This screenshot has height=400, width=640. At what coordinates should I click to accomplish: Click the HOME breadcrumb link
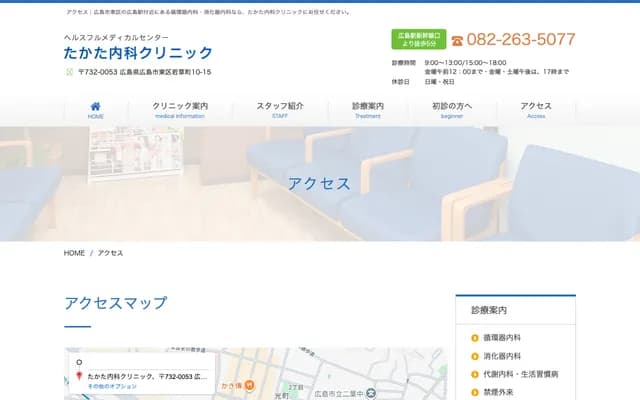(74, 253)
